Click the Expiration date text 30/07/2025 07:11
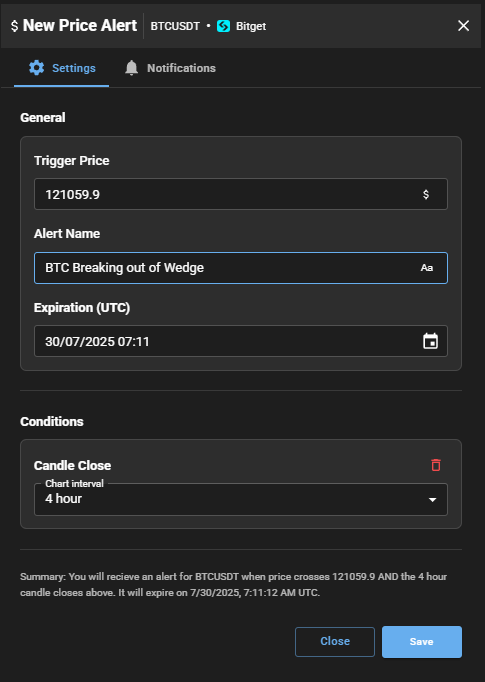Viewport: 485px width, 682px height. click(x=97, y=341)
